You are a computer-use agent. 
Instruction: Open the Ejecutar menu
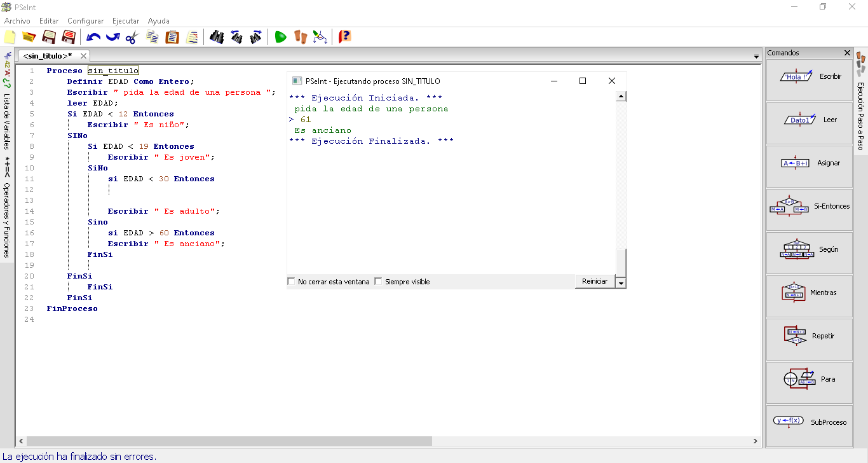click(126, 21)
